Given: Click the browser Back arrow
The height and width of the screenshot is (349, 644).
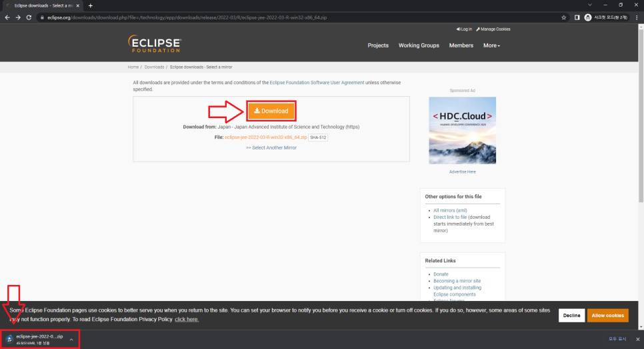Looking at the screenshot, I should tap(7, 17).
